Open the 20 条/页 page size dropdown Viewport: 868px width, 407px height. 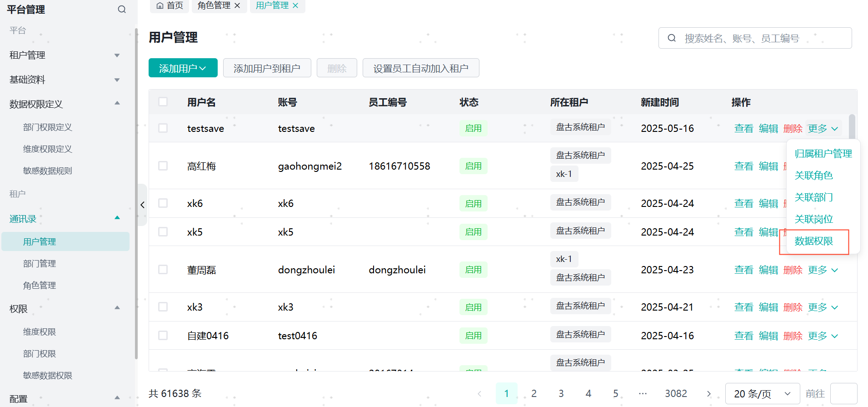point(763,394)
